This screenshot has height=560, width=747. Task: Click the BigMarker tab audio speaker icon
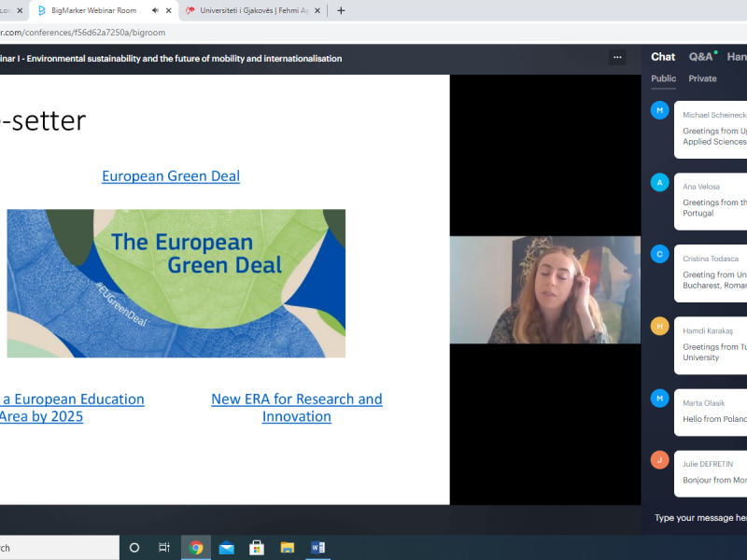coord(155,10)
